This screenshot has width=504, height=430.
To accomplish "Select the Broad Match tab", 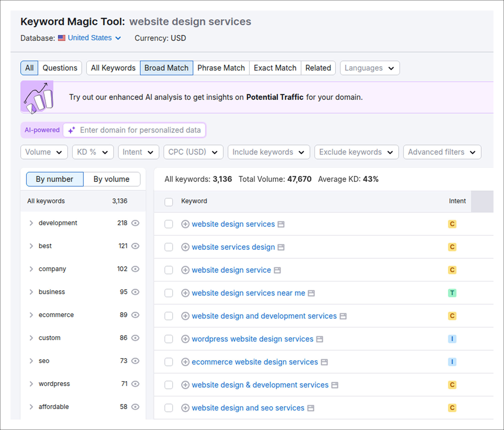I will (x=166, y=68).
